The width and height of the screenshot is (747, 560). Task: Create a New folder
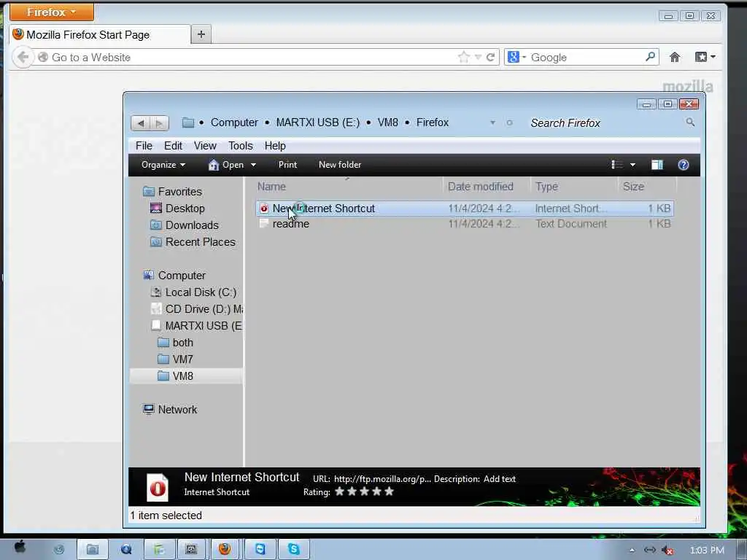(x=340, y=165)
